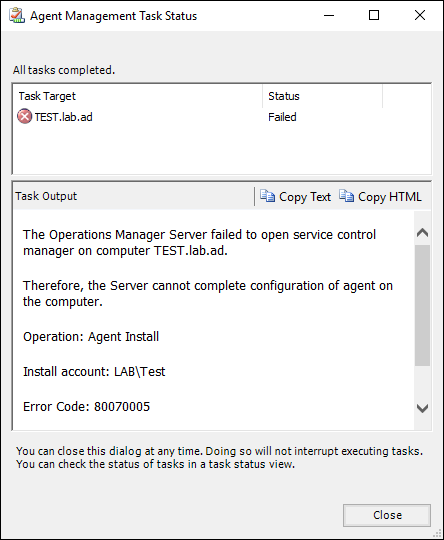Close the window with the title bar X
Screen dimensions: 444x540
pyautogui.click(x=420, y=15)
